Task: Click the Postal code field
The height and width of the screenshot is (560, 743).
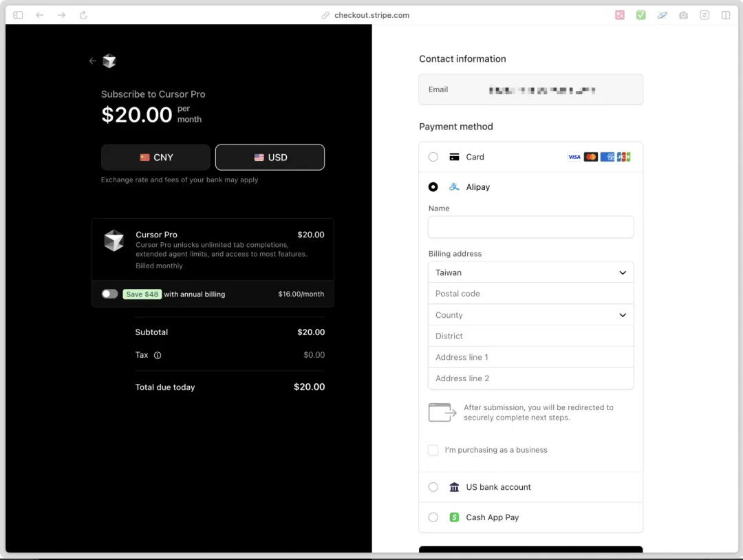Action: (x=530, y=294)
